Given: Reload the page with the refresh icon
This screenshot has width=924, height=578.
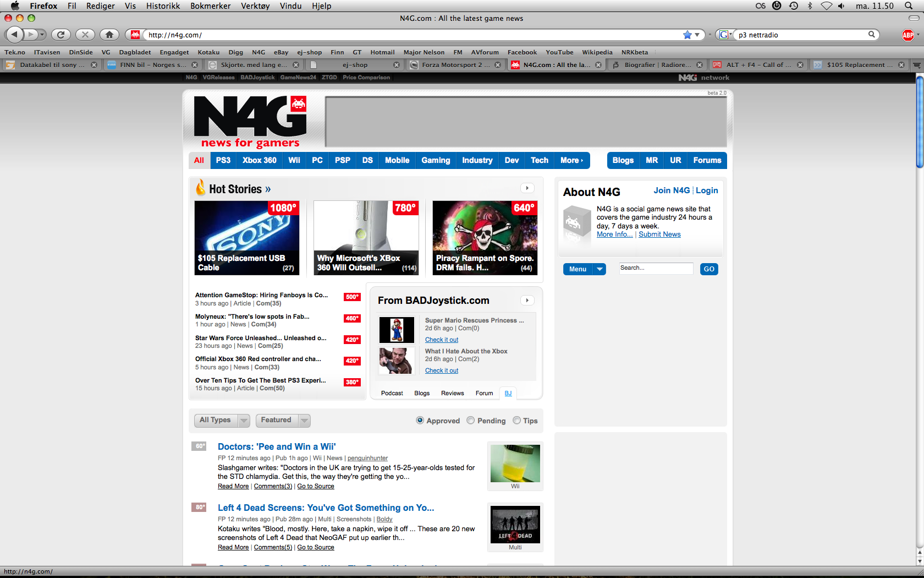Looking at the screenshot, I should (x=61, y=35).
